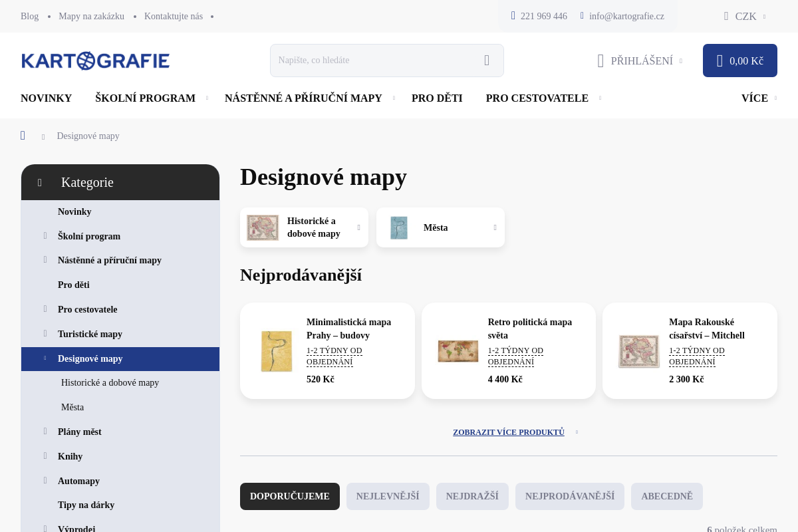This screenshot has height=532, width=798.
Task: Open Mapy na zakázku link
Action: (x=91, y=16)
